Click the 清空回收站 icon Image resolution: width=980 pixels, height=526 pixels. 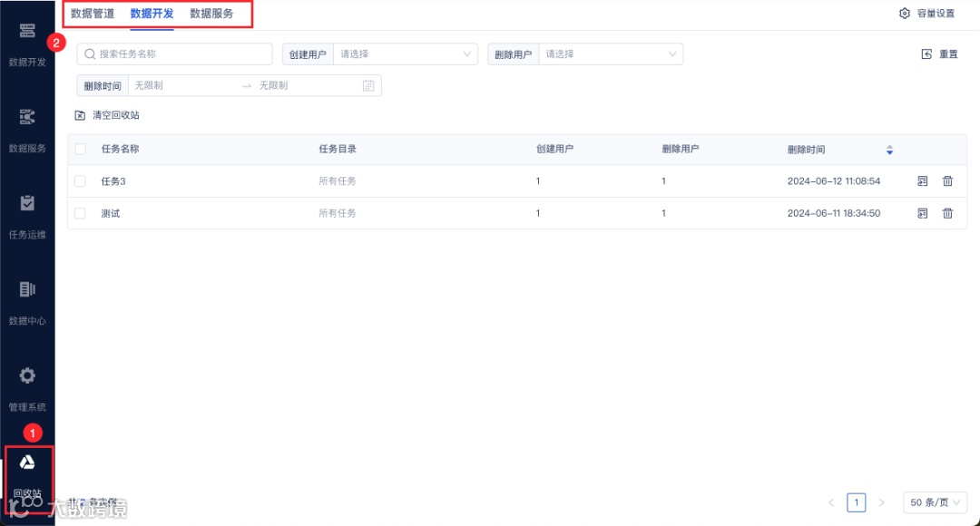pyautogui.click(x=80, y=115)
